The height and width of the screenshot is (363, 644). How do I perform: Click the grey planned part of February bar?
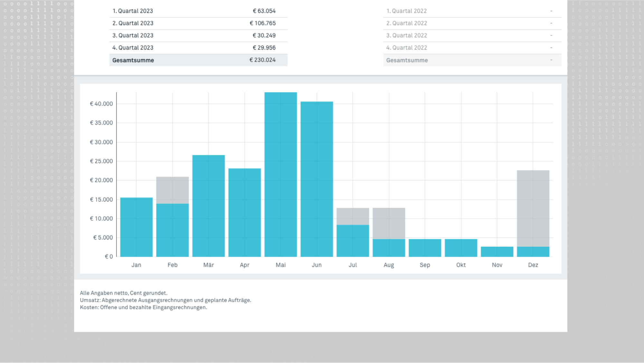click(173, 190)
